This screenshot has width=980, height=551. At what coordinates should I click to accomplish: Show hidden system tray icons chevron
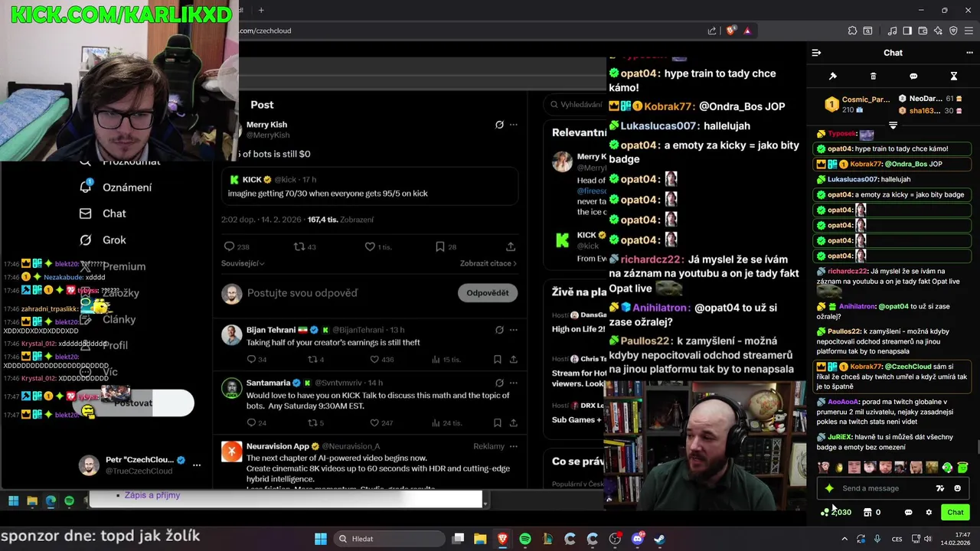pyautogui.click(x=844, y=539)
